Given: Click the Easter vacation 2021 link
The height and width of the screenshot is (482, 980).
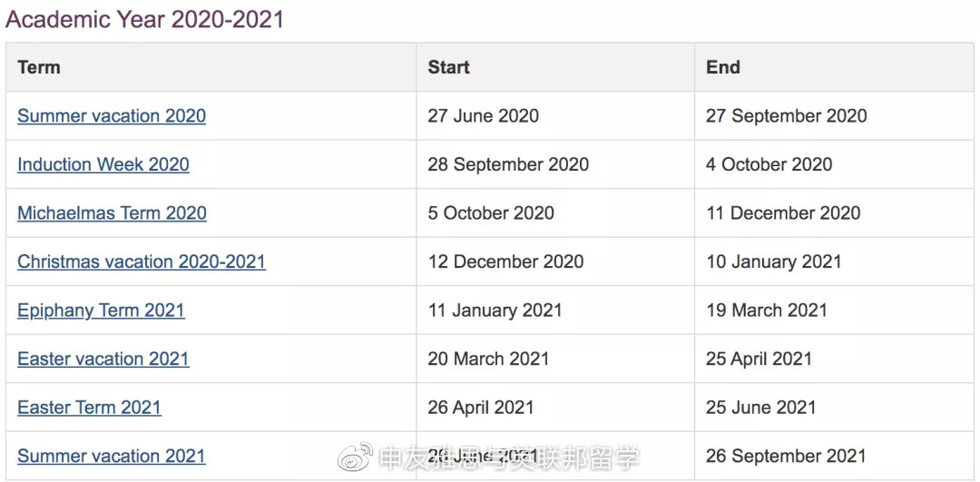Looking at the screenshot, I should click(x=103, y=359).
